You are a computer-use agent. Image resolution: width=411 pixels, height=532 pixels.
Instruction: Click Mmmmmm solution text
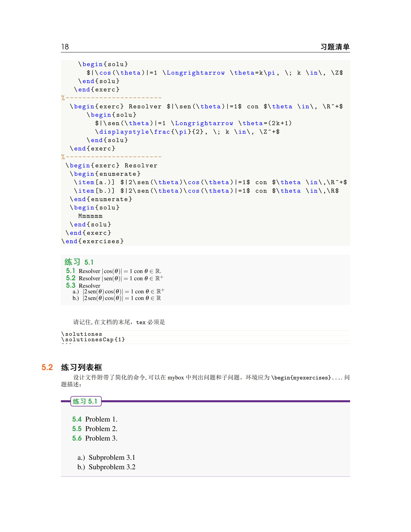pos(90,216)
